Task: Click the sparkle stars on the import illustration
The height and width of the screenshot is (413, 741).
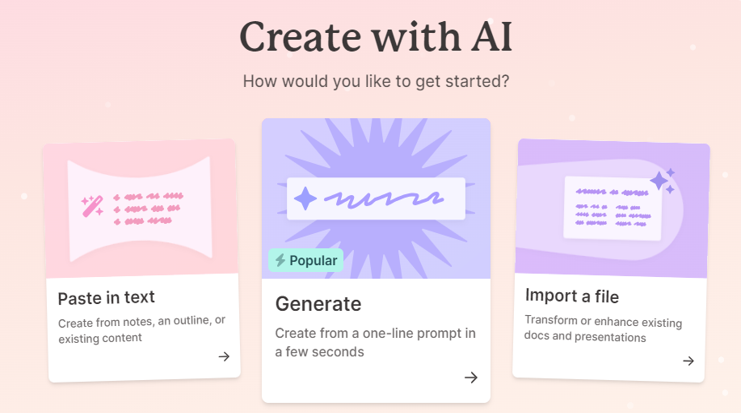Action: point(663,181)
